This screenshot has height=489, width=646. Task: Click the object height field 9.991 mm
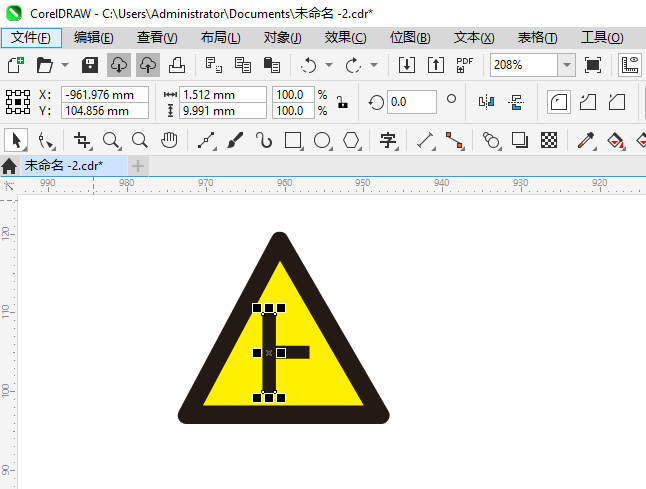222,111
